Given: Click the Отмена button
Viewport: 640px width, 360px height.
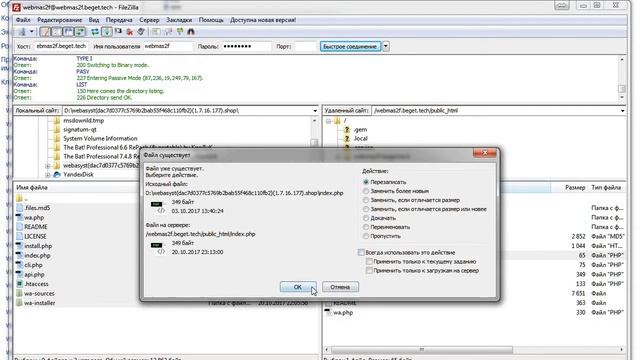Looking at the screenshot, I should pos(340,287).
